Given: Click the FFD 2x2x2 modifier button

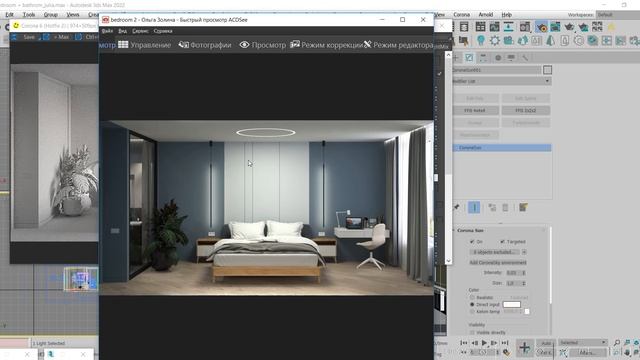Looking at the screenshot, I should [x=526, y=110].
